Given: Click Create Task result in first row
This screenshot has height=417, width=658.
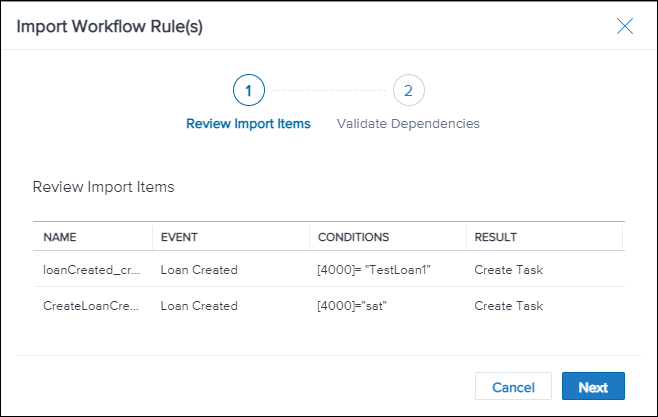Looking at the screenshot, I should 508,270.
